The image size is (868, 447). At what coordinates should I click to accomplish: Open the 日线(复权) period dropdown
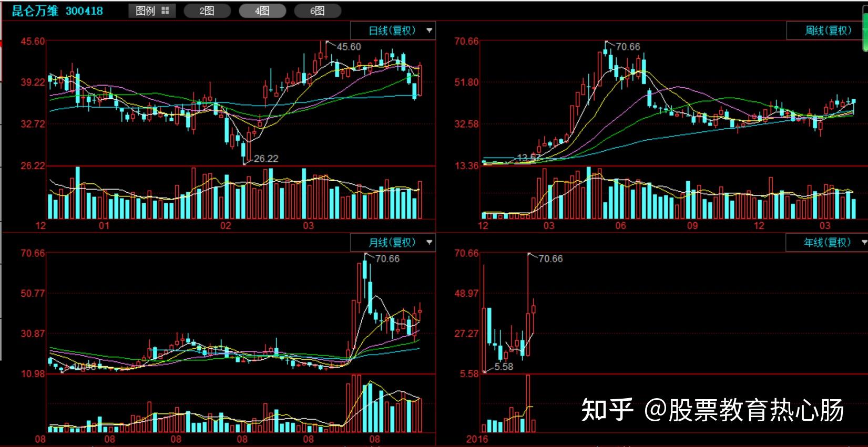(393, 30)
